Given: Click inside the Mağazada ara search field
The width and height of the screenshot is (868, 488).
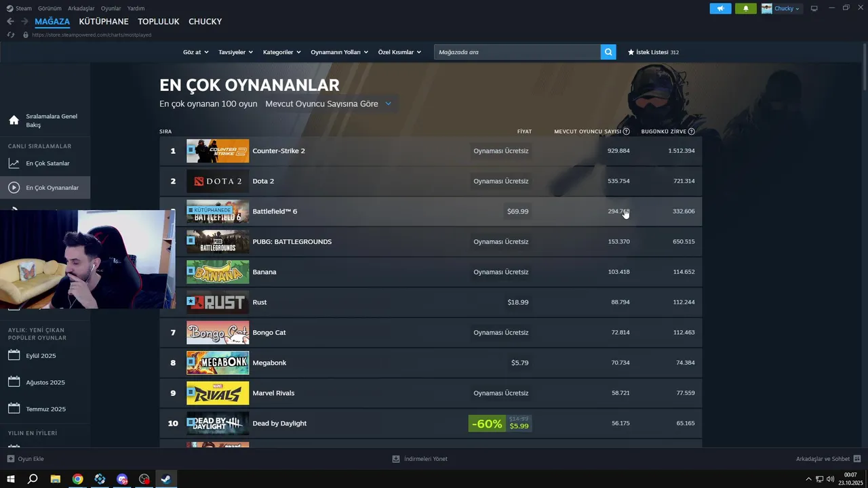Looking at the screenshot, I should click(x=517, y=52).
